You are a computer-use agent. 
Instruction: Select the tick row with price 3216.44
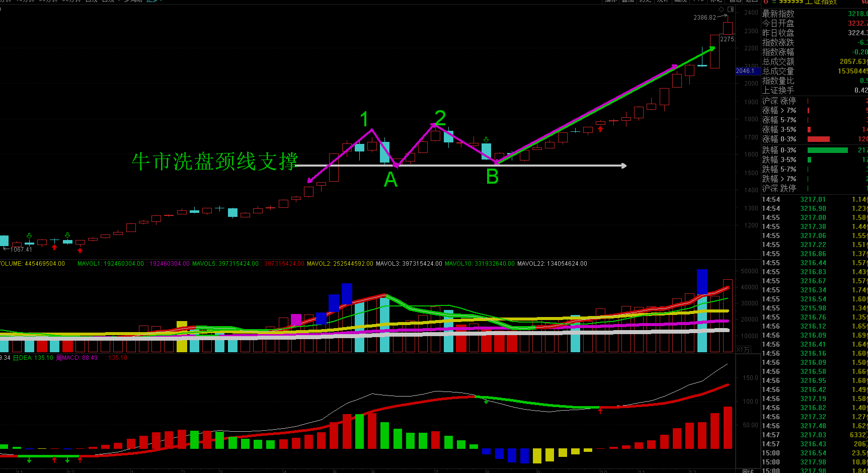815,263
